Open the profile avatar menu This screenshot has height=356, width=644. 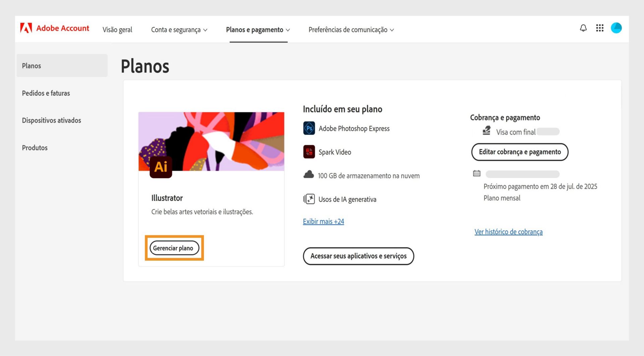pyautogui.click(x=616, y=28)
